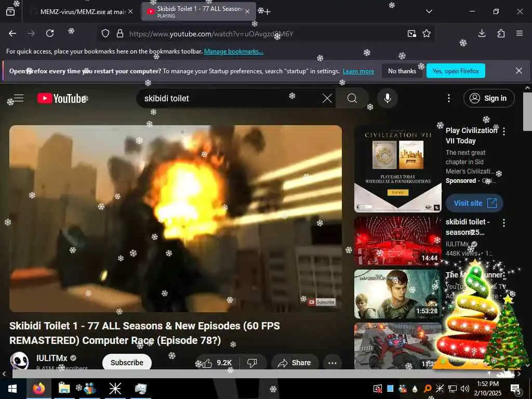Bookmark this page with the star icon
The height and width of the screenshot is (399, 532).
[427, 34]
